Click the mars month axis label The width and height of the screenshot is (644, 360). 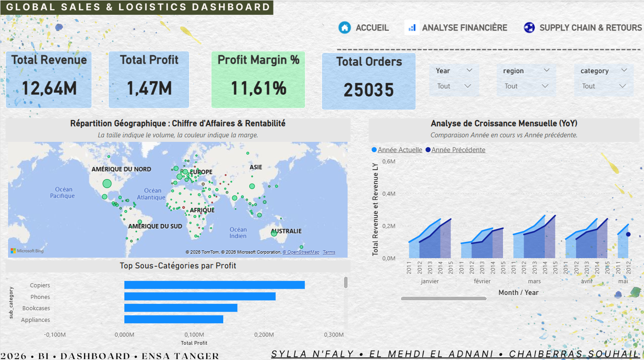(x=534, y=281)
